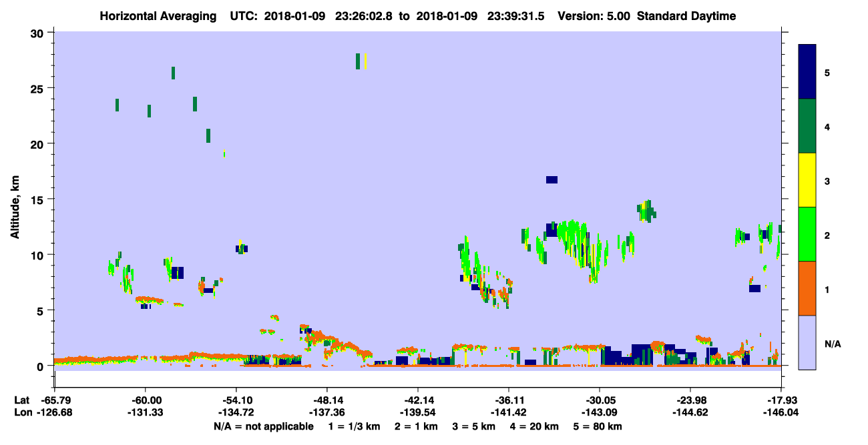Viewport: 868px width, 445px height.
Task: Click the start time '23:26:02.8' in the title
Action: pos(365,16)
